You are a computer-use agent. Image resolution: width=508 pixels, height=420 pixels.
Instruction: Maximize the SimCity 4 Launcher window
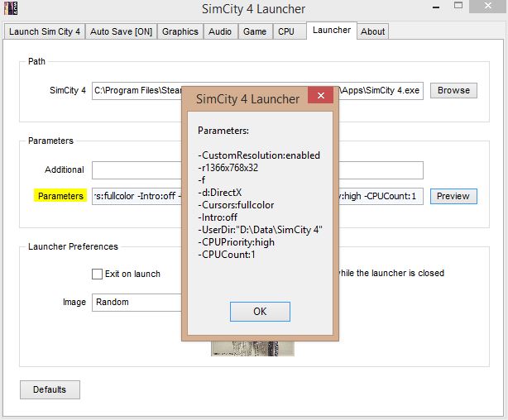[x=458, y=6]
